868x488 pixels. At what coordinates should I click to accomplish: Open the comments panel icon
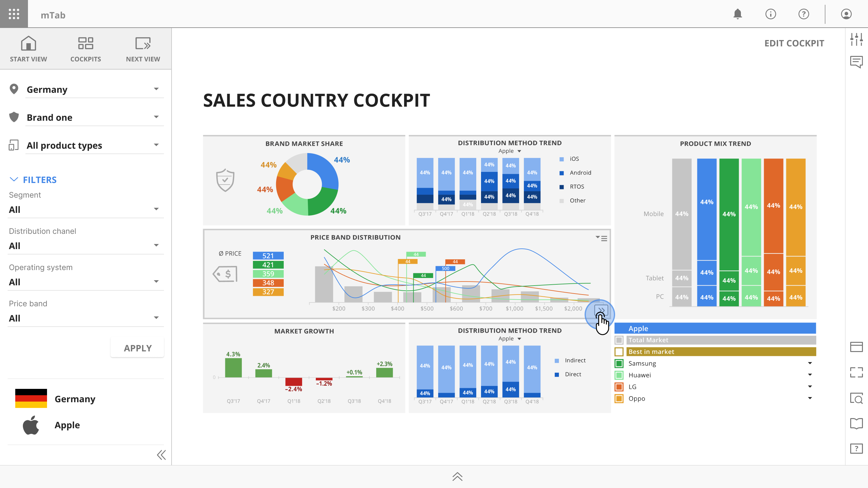[856, 62]
